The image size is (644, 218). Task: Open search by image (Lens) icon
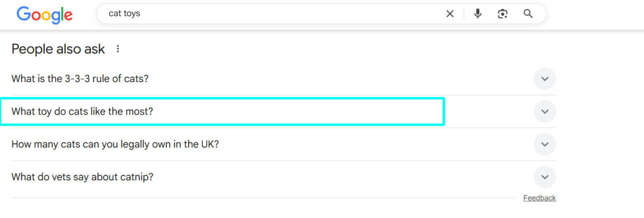(x=503, y=14)
